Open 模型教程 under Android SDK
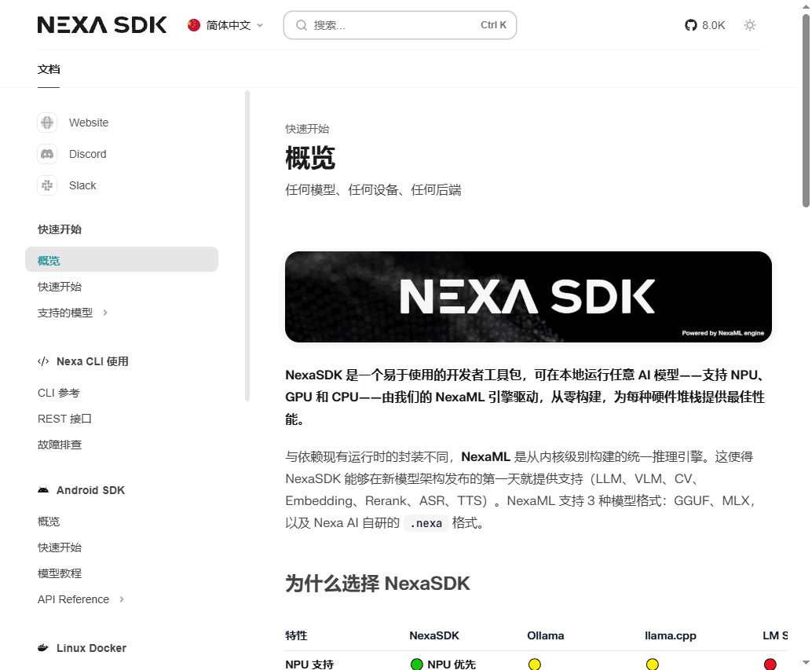 pyautogui.click(x=60, y=573)
